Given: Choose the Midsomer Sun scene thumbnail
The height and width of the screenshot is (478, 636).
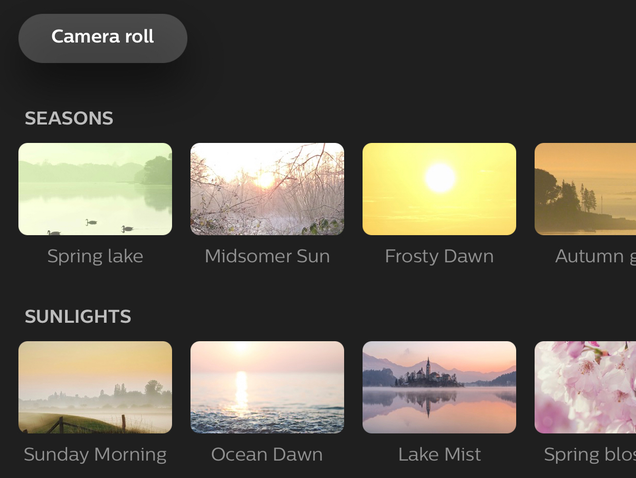Looking at the screenshot, I should coord(267,189).
